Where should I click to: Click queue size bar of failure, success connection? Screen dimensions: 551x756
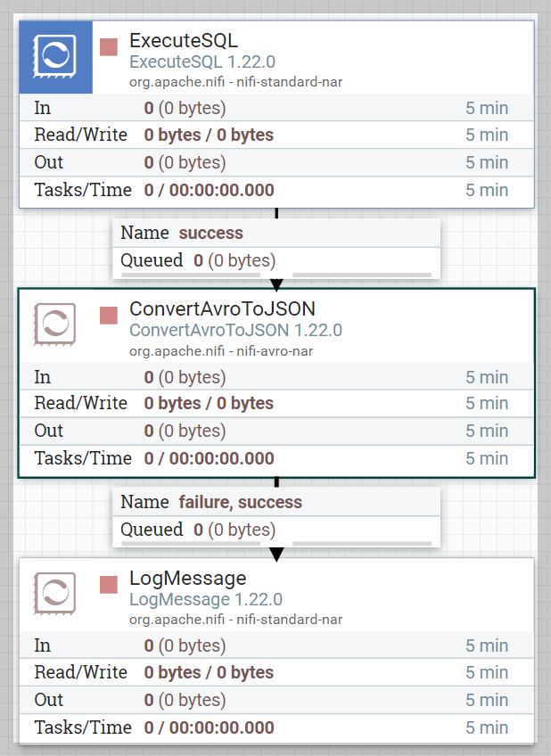point(362,544)
